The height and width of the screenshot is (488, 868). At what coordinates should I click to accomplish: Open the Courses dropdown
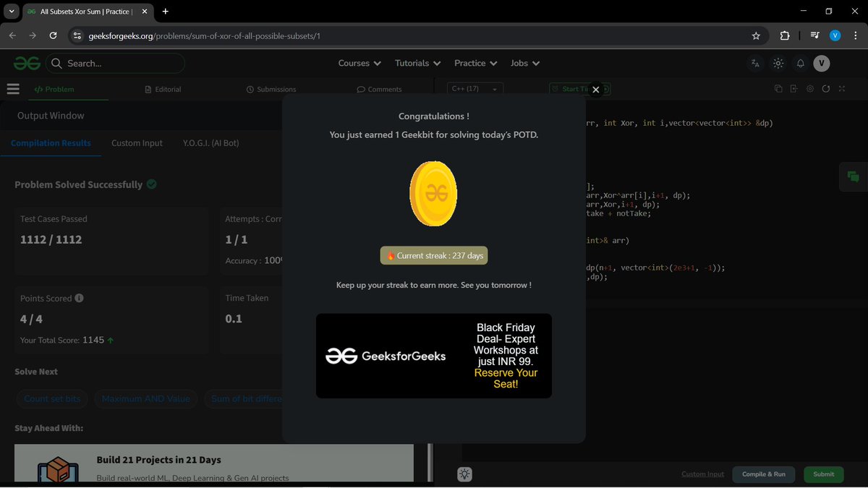coord(359,63)
